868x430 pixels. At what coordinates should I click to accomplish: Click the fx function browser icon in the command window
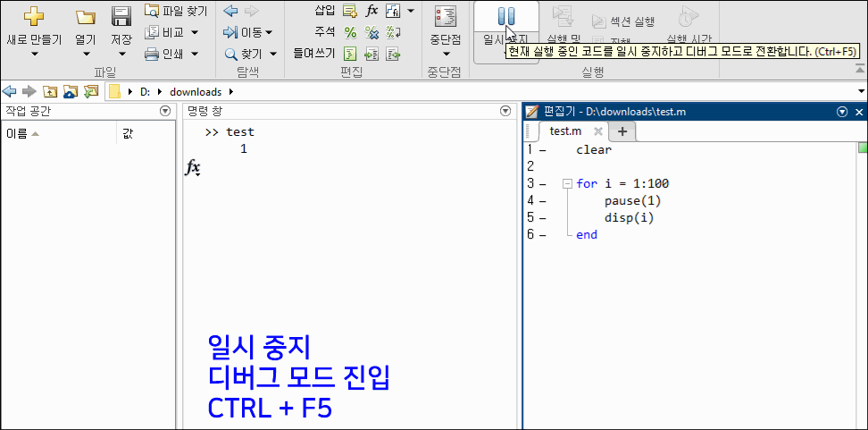(191, 167)
